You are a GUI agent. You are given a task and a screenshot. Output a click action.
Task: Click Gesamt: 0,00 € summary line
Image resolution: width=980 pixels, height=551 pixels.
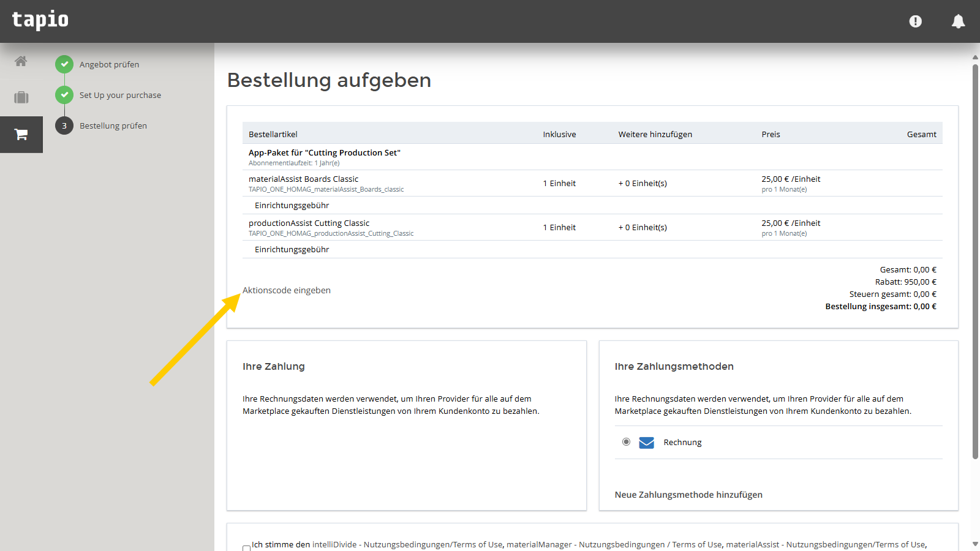(908, 269)
